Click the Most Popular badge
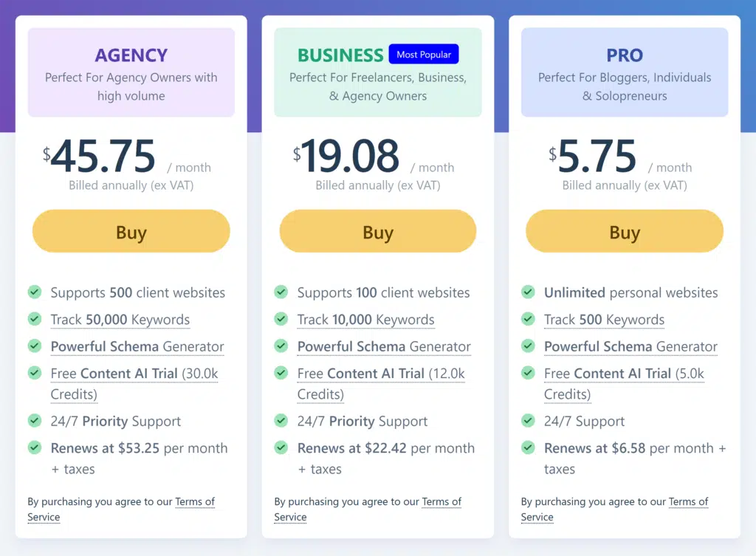Screen dimensions: 756x556 [424, 55]
